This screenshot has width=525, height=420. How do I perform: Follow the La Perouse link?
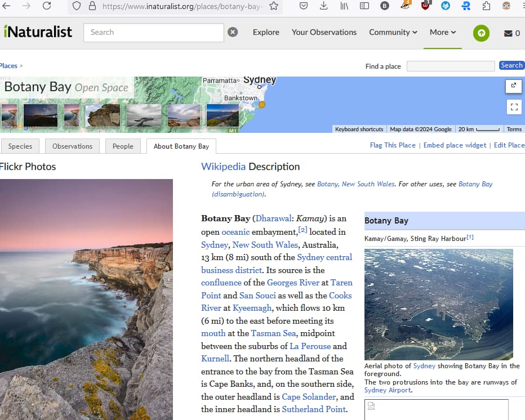point(310,346)
